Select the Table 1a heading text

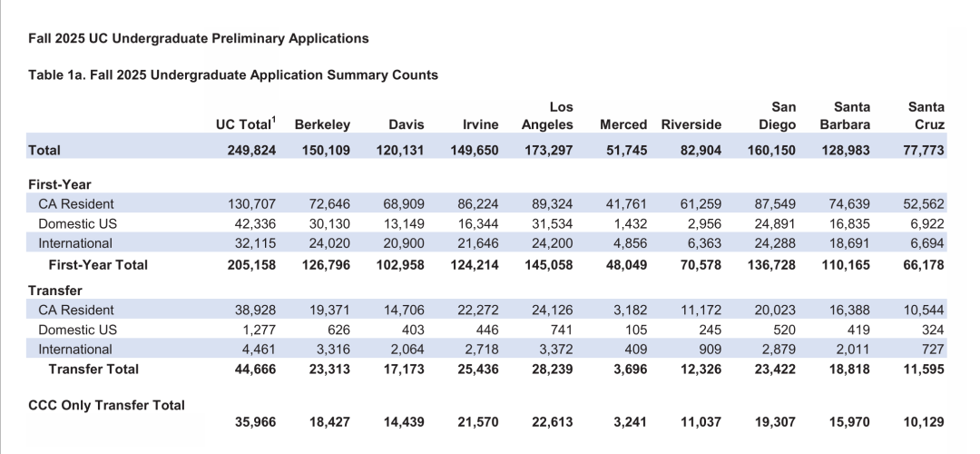[x=233, y=75]
